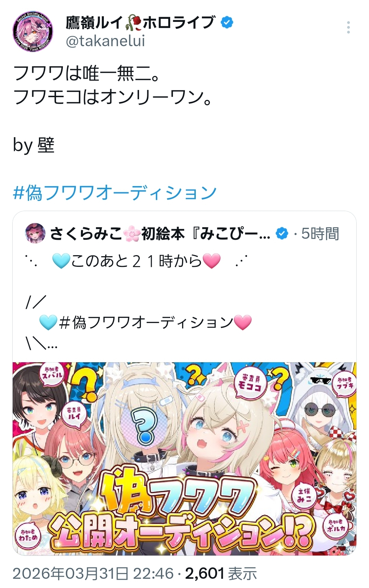
Task: Open hashtag #偽フワワオーディション in main tweet
Action: tap(115, 193)
